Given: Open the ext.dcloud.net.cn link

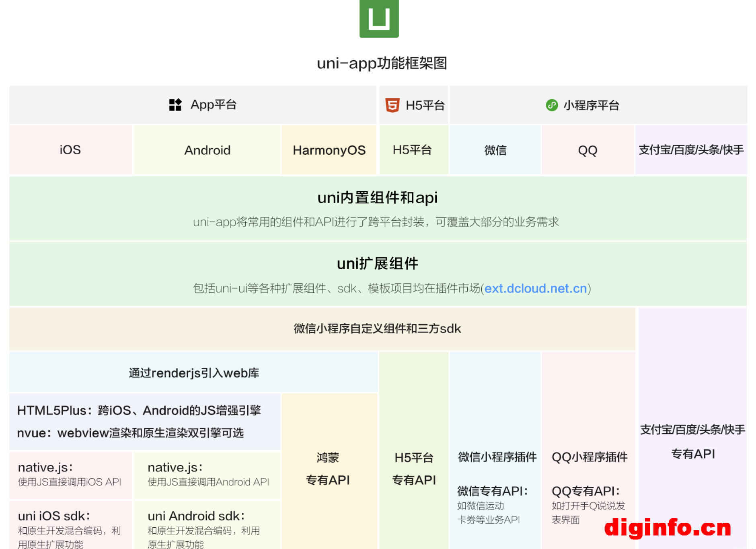Looking at the screenshot, I should [x=536, y=289].
